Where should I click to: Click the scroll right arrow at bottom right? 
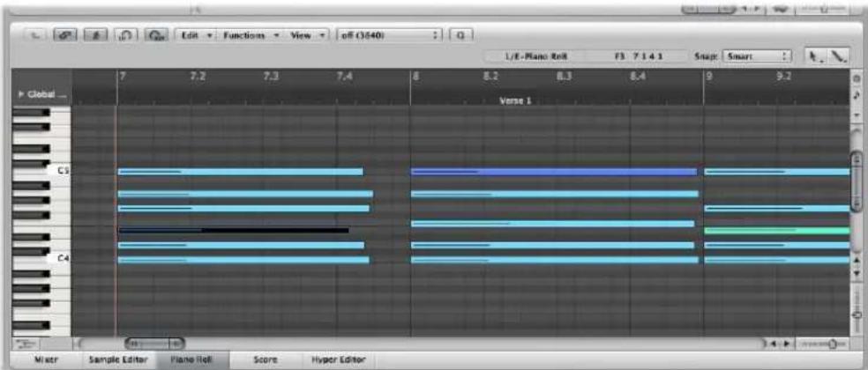click(787, 344)
